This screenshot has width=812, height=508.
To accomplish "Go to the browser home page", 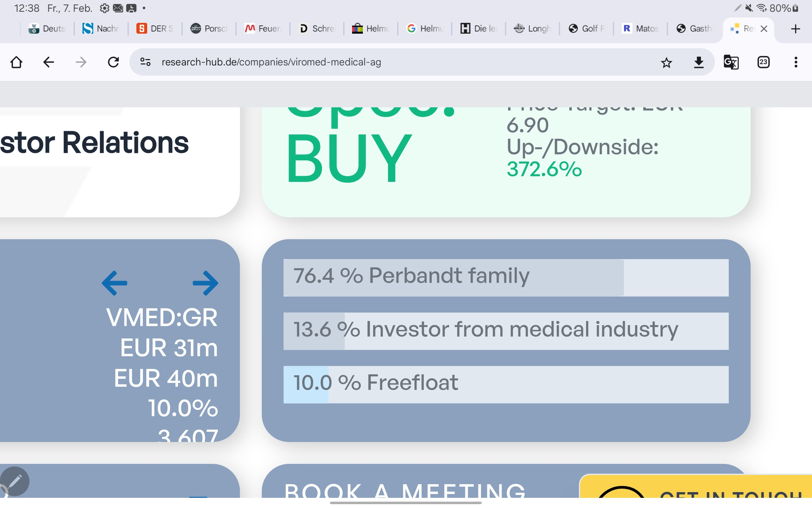I will [x=16, y=62].
